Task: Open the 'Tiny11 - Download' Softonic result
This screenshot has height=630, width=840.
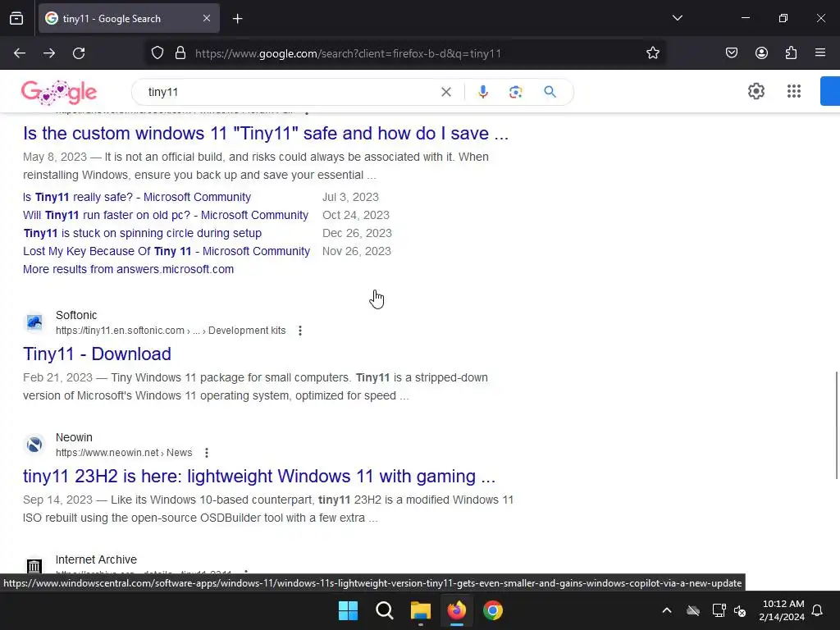Action: coord(97,354)
